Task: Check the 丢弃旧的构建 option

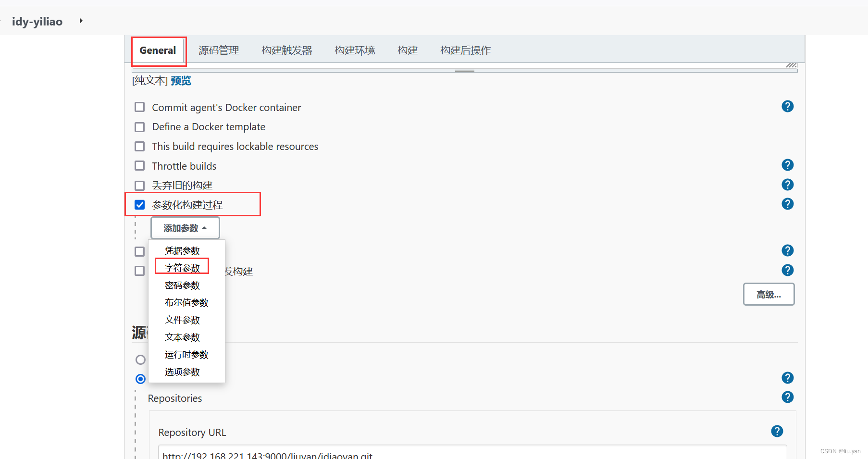Action: pyautogui.click(x=140, y=186)
